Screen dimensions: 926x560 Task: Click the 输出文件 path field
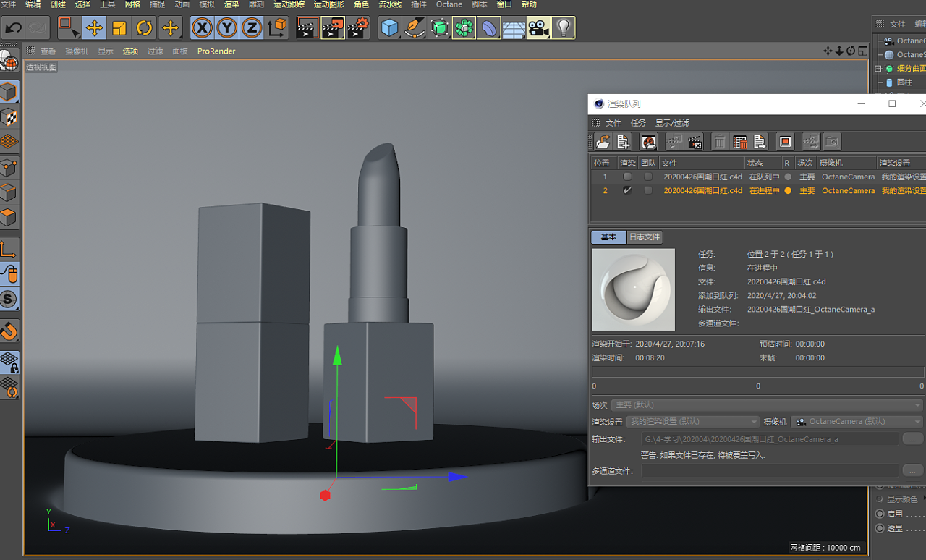point(770,438)
